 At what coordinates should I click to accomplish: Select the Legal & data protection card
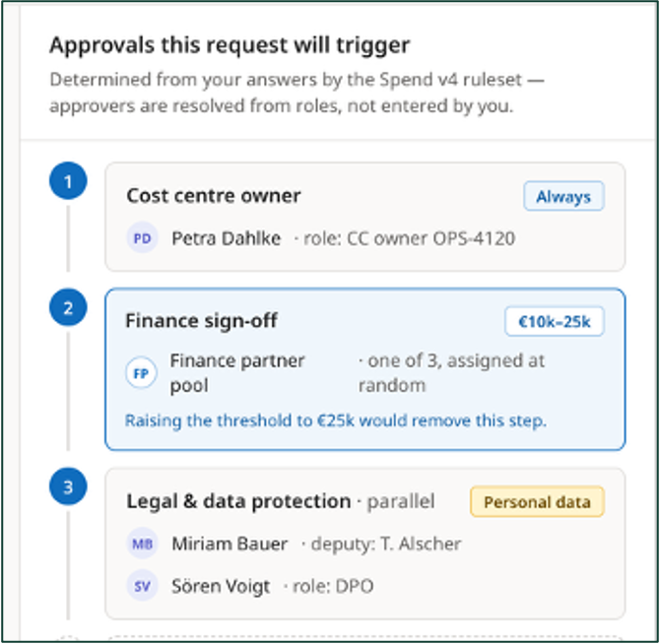pos(364,544)
